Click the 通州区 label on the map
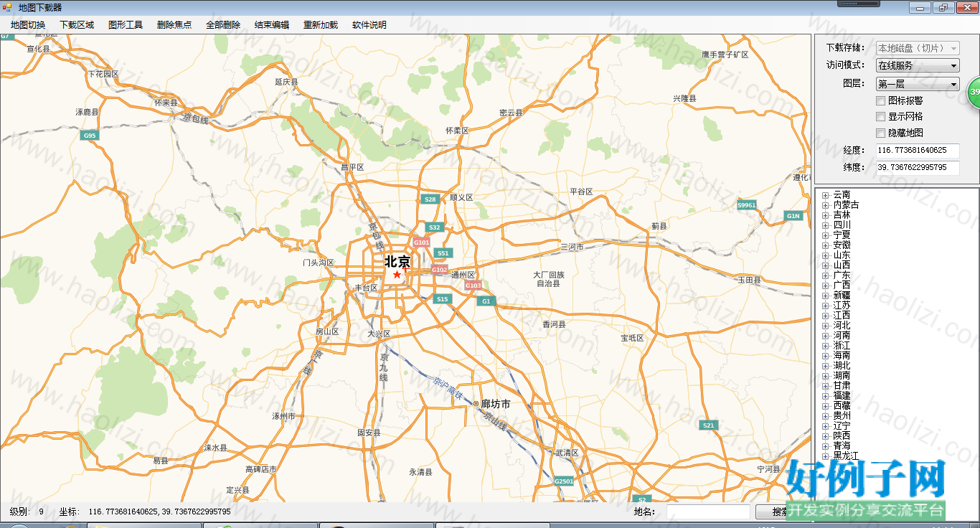Viewport: 980px width, 528px height. (463, 275)
